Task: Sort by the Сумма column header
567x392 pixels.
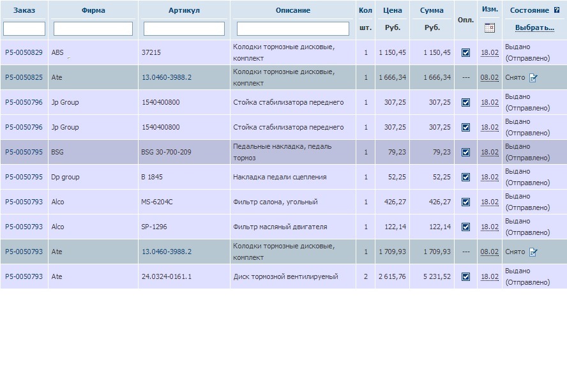Action: pos(432,10)
